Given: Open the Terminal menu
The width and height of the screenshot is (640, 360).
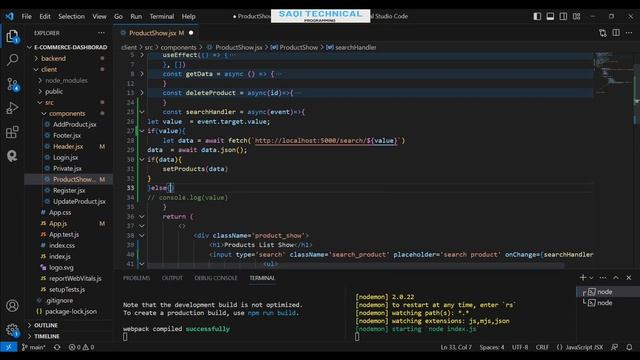Looking at the screenshot, I should pyautogui.click(x=162, y=16).
